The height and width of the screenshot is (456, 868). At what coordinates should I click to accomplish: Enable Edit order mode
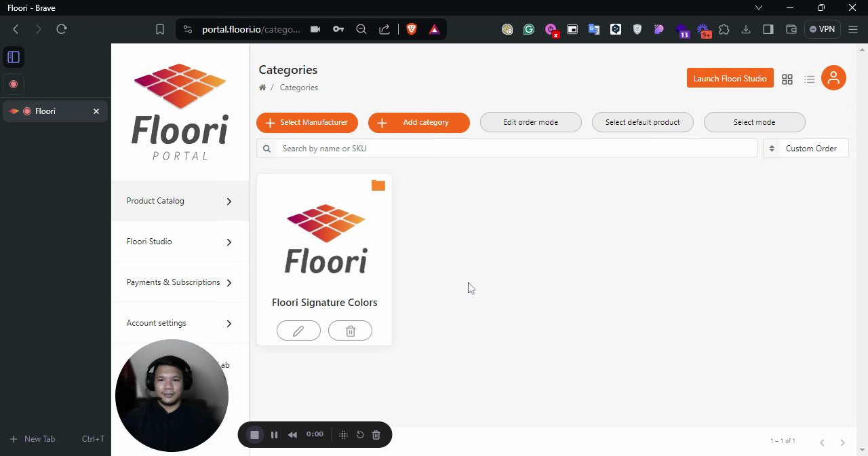[x=531, y=123]
